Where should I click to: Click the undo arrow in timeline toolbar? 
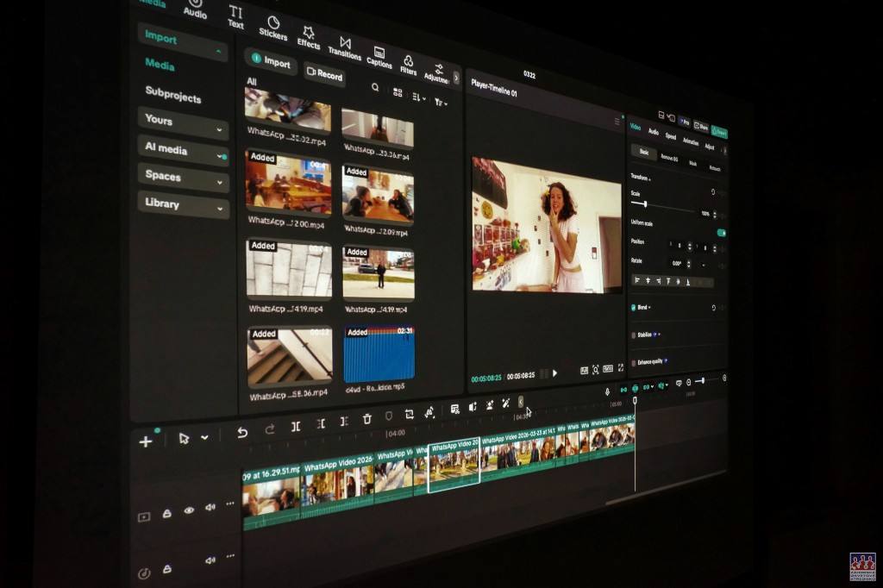pyautogui.click(x=242, y=432)
